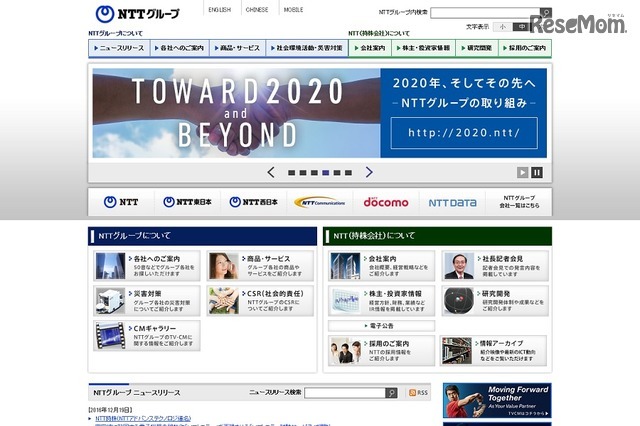Set text size to 小
Image resolution: width=640 pixels, height=426 pixels.
click(x=502, y=27)
